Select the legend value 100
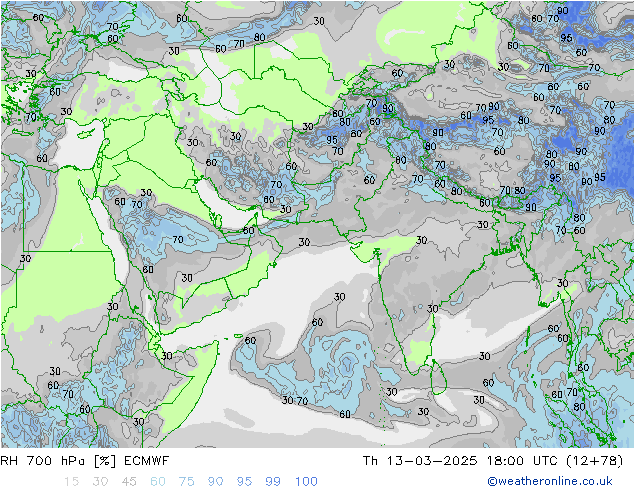The image size is (634, 490). (x=306, y=482)
